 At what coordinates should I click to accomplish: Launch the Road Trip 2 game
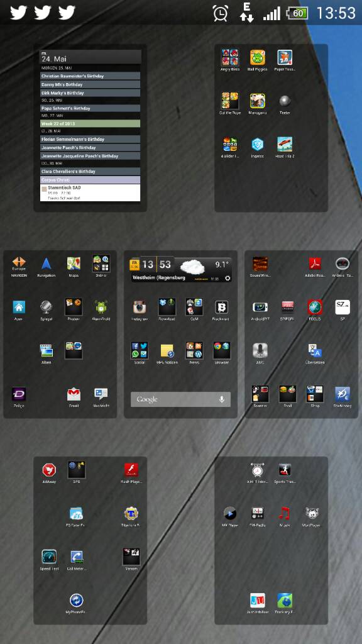pyautogui.click(x=285, y=144)
